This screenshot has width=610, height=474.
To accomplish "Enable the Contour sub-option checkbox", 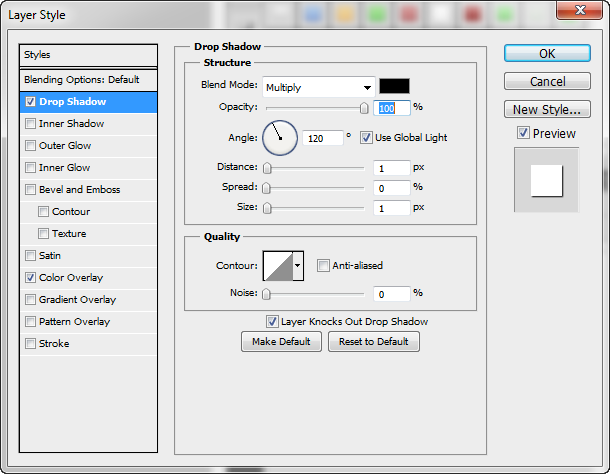I will [x=43, y=212].
